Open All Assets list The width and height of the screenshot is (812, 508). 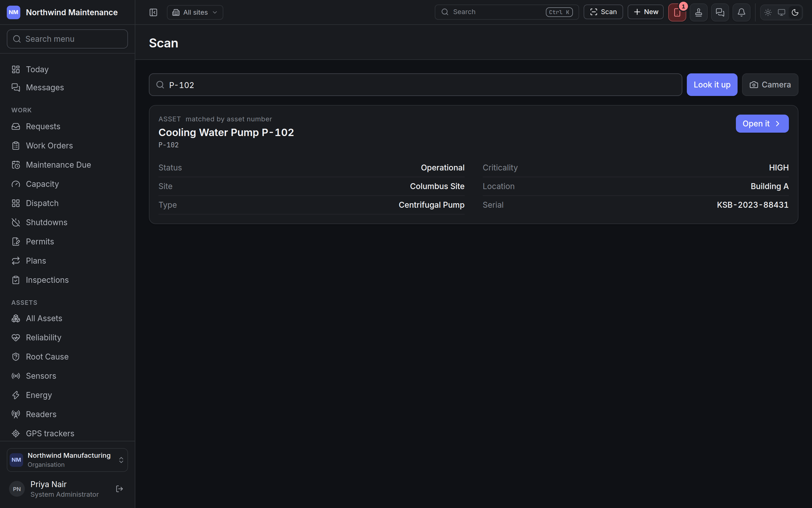[67, 318]
